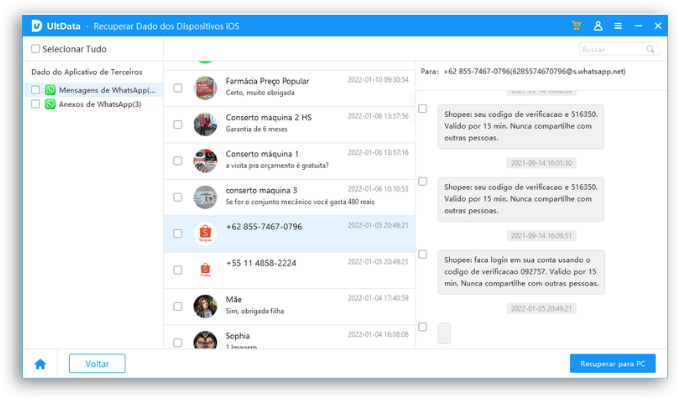Click Mãe contact avatar

(x=205, y=306)
